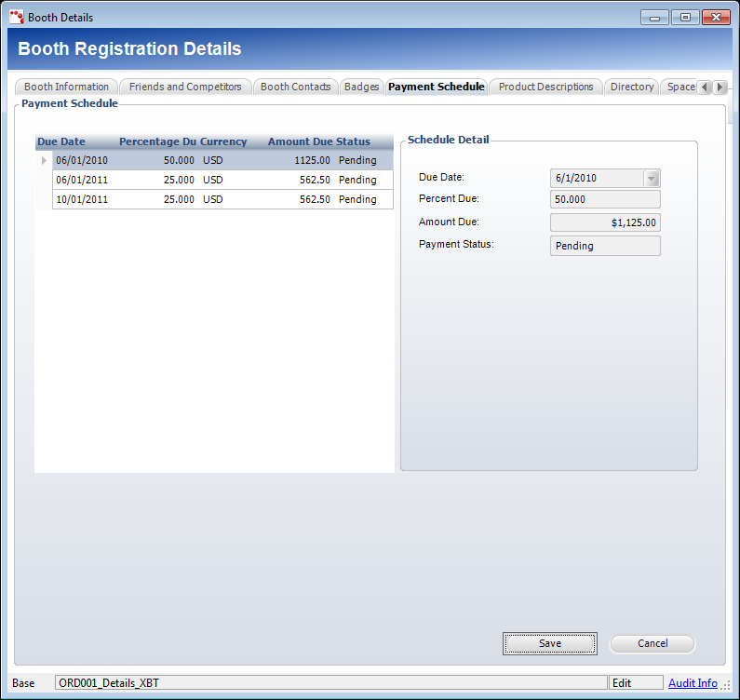Click the Save button
Viewport: 740px width, 700px height.
tap(550, 643)
